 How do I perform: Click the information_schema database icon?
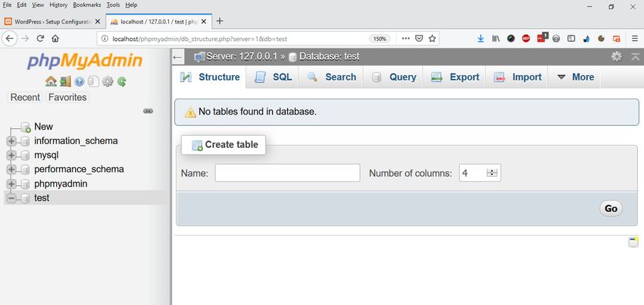pos(26,141)
